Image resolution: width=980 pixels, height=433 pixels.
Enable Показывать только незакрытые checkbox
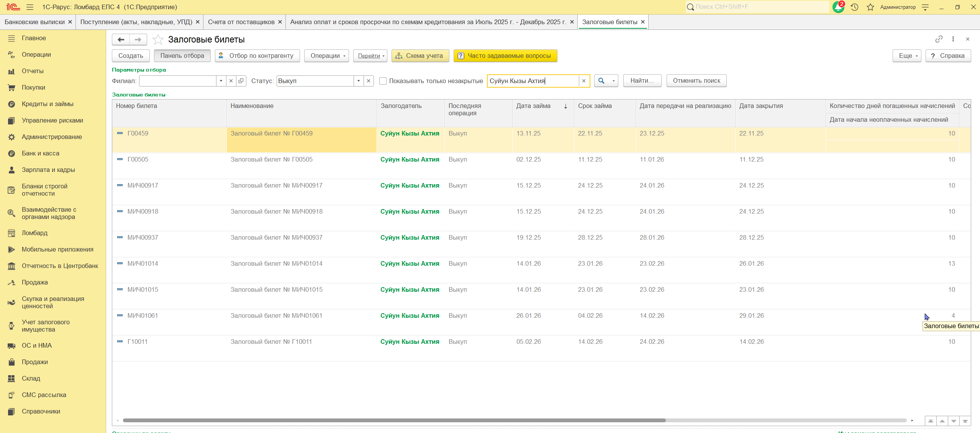[383, 81]
